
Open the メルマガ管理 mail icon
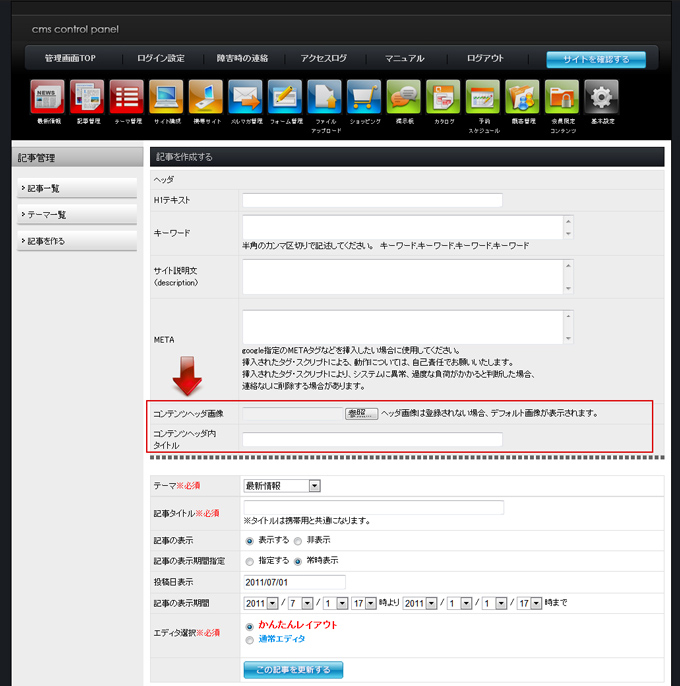pos(245,98)
